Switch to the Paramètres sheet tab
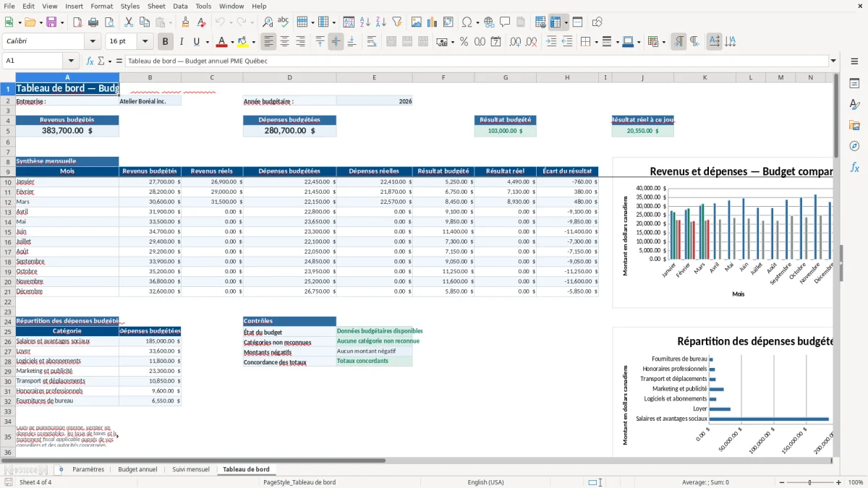The image size is (868, 488). point(88,469)
